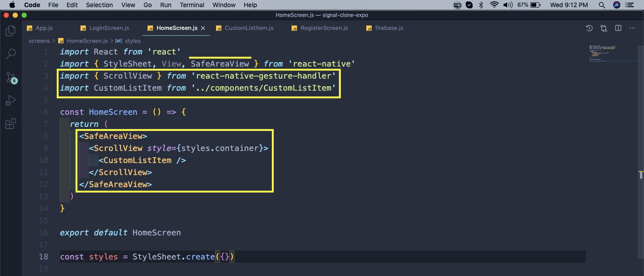This screenshot has height=276, width=644.
Task: Open the Window menu
Action: (x=224, y=5)
